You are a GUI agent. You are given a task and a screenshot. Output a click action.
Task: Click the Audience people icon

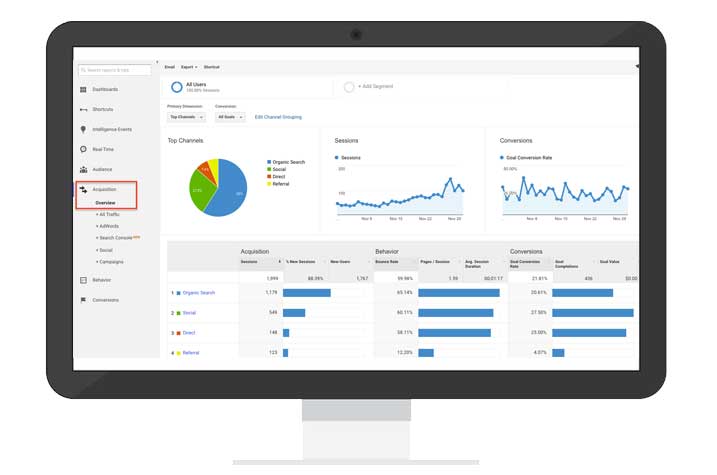tap(83, 170)
